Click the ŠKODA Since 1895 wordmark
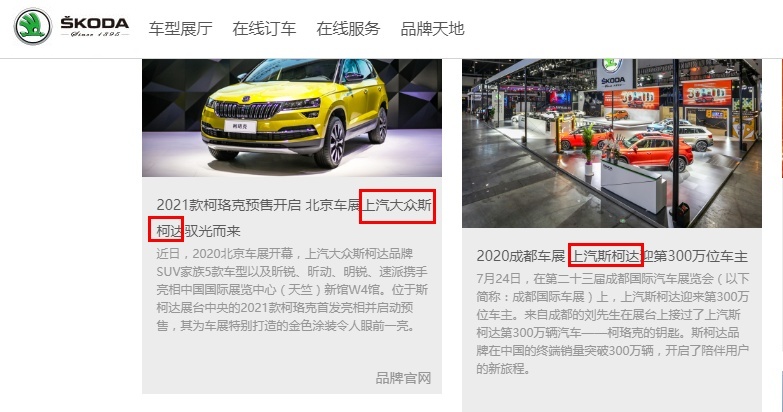The image size is (783, 412). pyautogui.click(x=95, y=27)
